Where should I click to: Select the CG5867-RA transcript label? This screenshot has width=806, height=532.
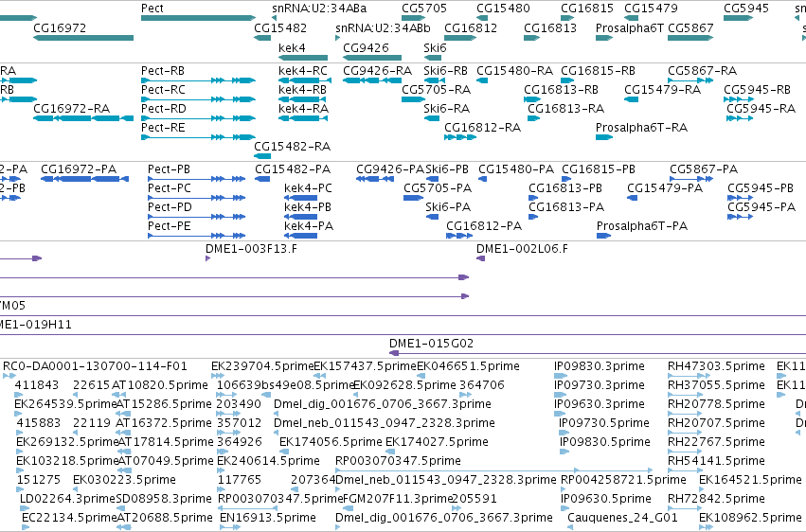702,70
